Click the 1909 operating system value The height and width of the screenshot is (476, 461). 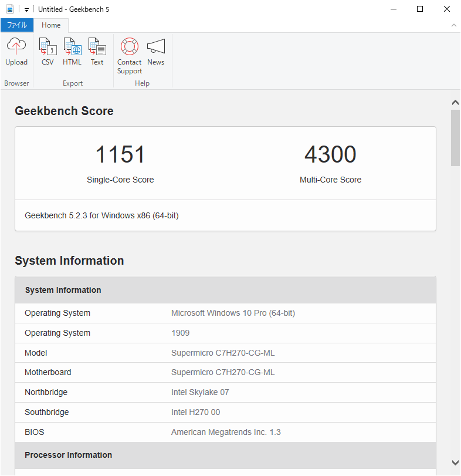click(x=180, y=333)
